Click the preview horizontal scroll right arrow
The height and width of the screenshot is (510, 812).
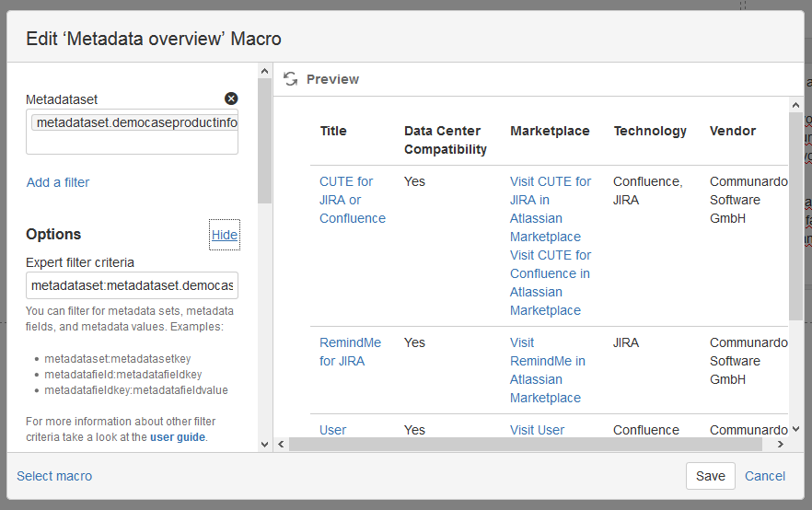click(781, 445)
